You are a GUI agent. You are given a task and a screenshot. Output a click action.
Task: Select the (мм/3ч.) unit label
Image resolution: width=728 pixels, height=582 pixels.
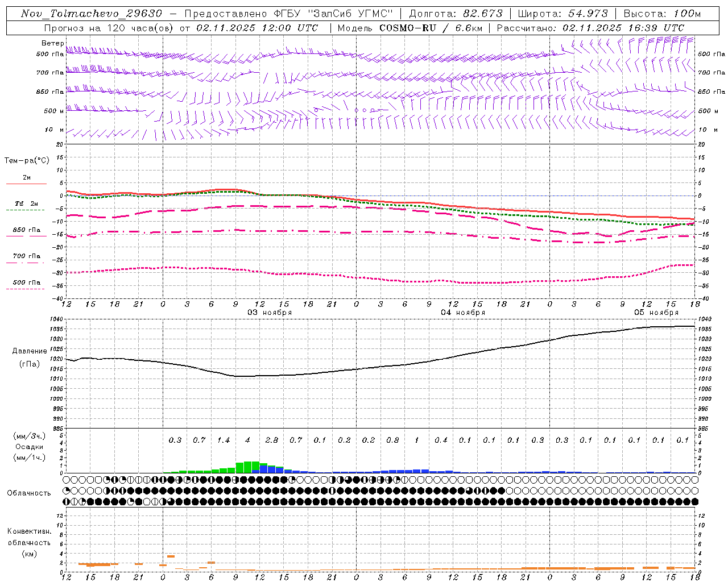point(29,436)
